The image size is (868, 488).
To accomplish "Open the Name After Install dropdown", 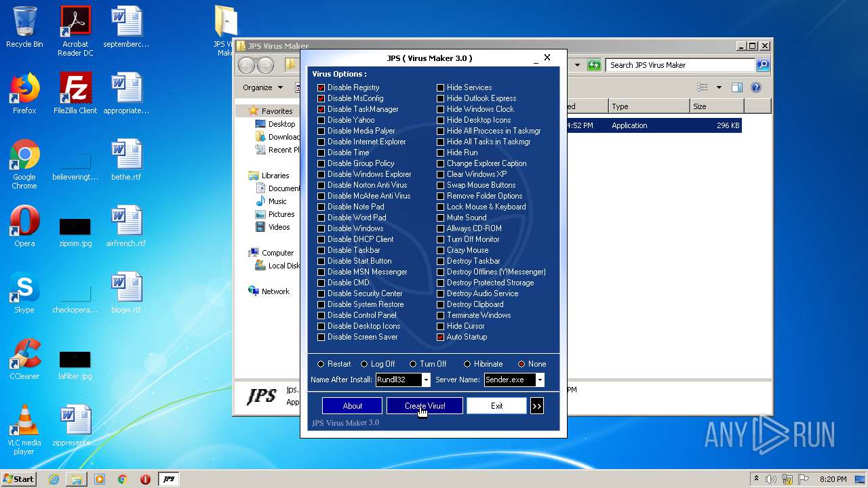I will point(425,380).
